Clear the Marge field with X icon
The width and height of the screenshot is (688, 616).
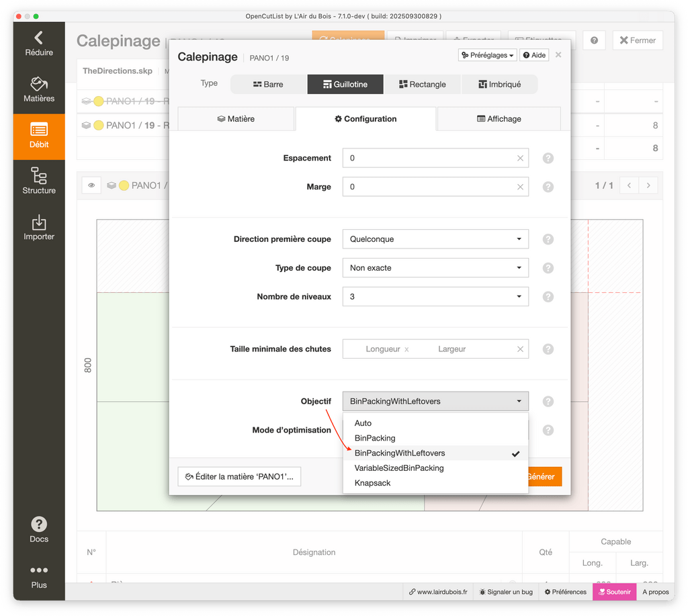520,187
